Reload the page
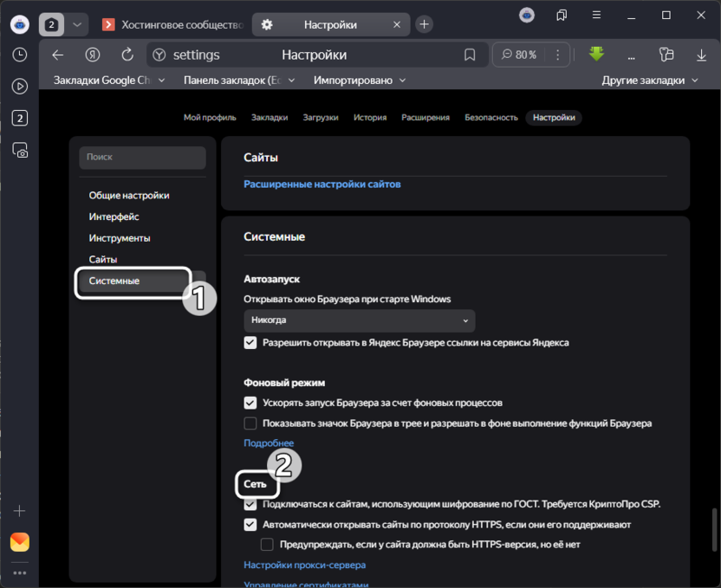 coord(127,55)
